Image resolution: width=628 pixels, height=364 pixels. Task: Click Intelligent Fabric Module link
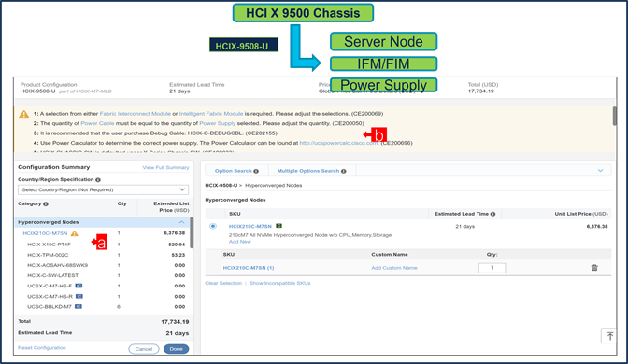click(x=211, y=114)
